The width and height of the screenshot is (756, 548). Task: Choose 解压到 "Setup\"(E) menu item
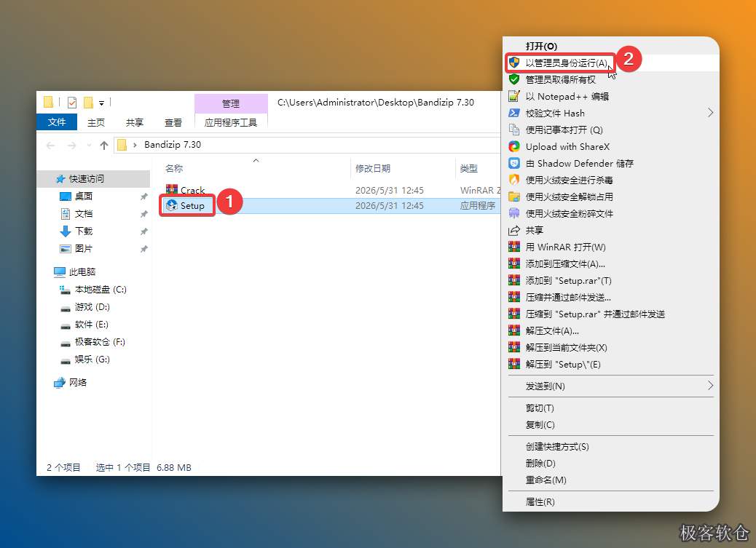[x=611, y=364]
